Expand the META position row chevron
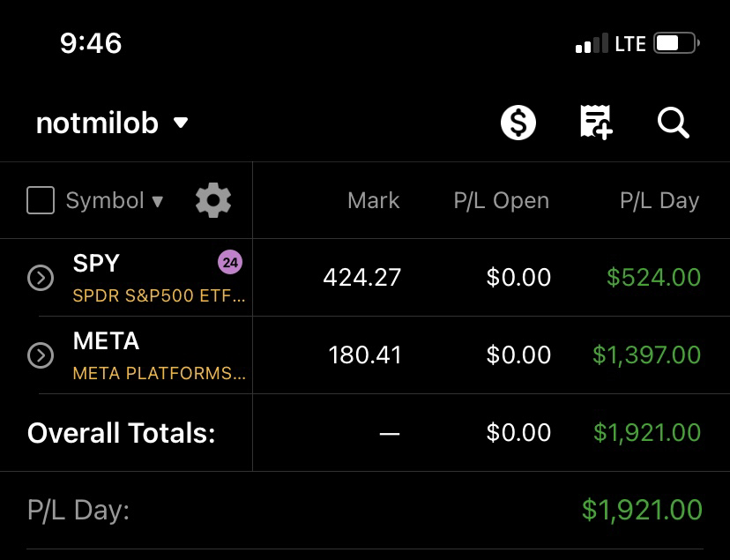730x560 pixels. tap(41, 355)
